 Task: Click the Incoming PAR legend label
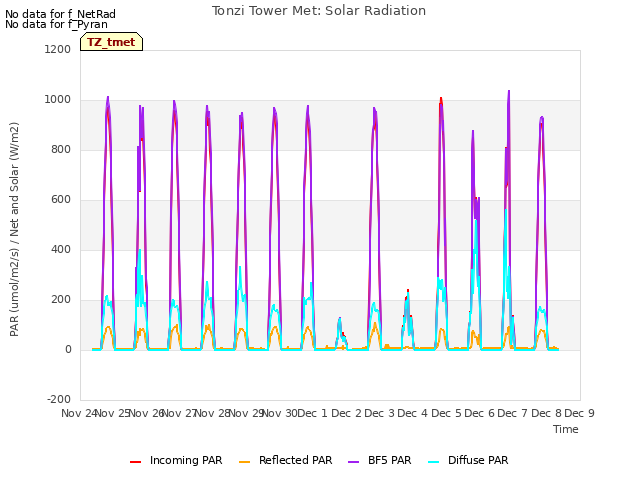point(186,460)
